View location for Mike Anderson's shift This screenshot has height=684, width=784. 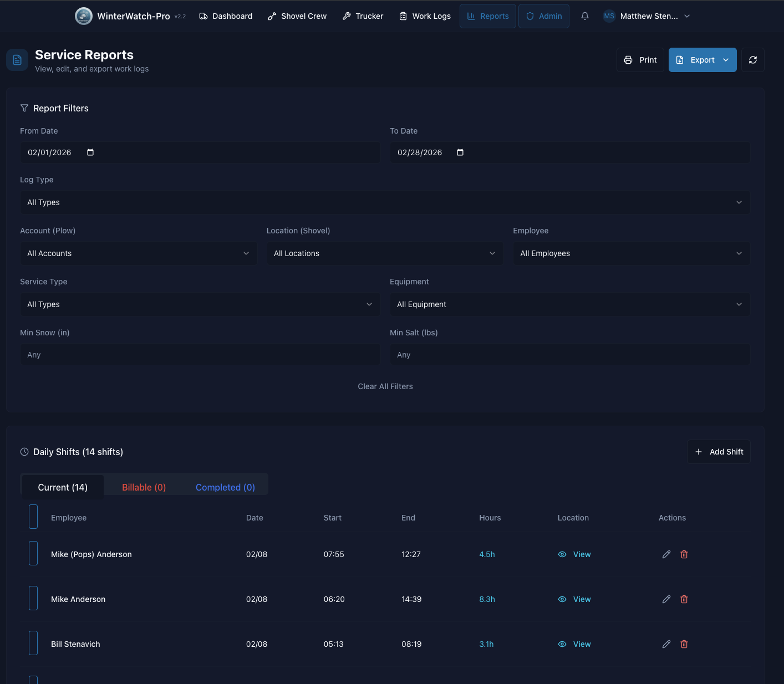[574, 599]
